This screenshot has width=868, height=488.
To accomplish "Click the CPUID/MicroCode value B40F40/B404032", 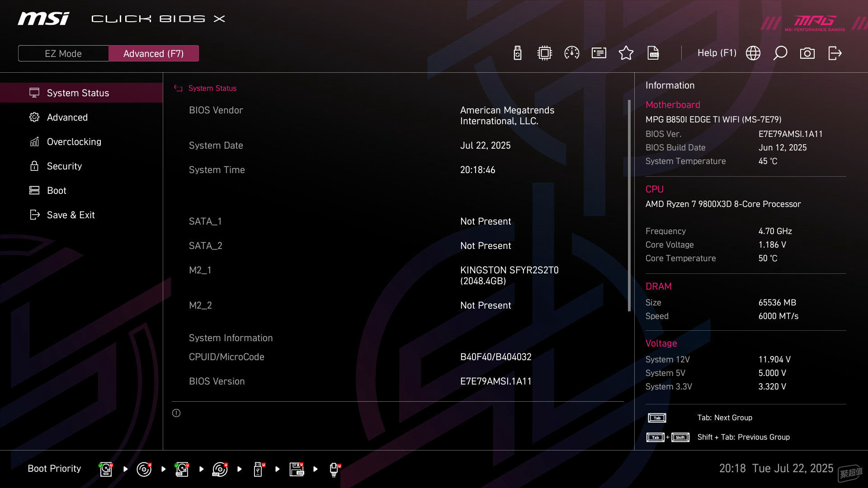I will (495, 357).
